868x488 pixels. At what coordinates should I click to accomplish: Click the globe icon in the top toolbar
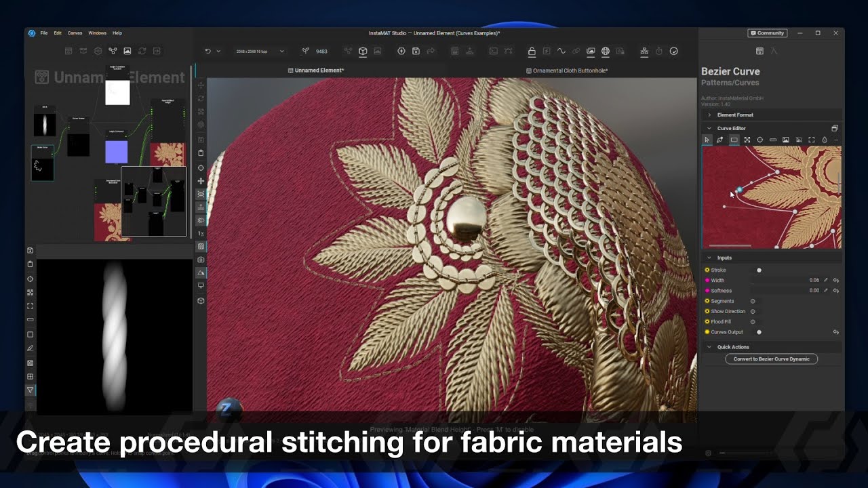(x=606, y=51)
